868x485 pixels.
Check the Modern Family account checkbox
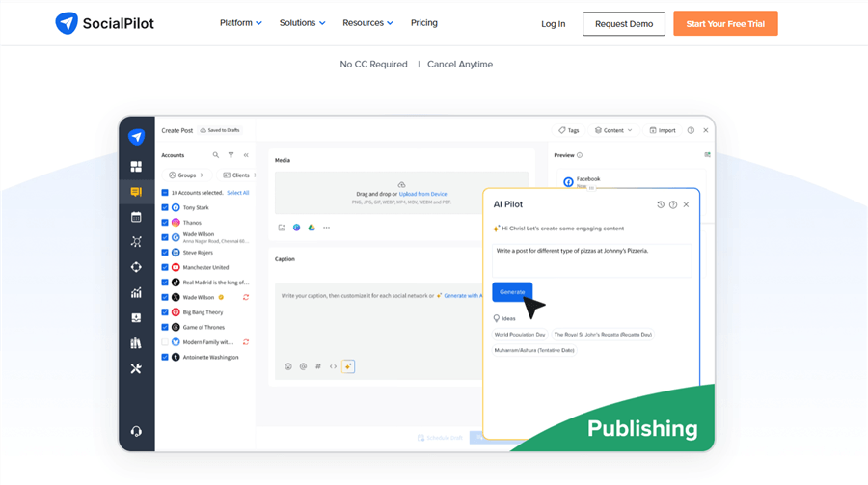(x=164, y=342)
